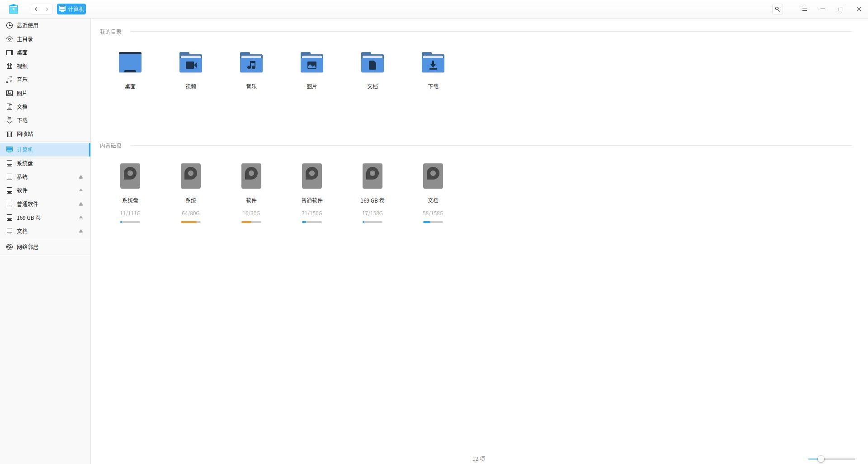Open 回收站 from the sidebar

pos(24,134)
